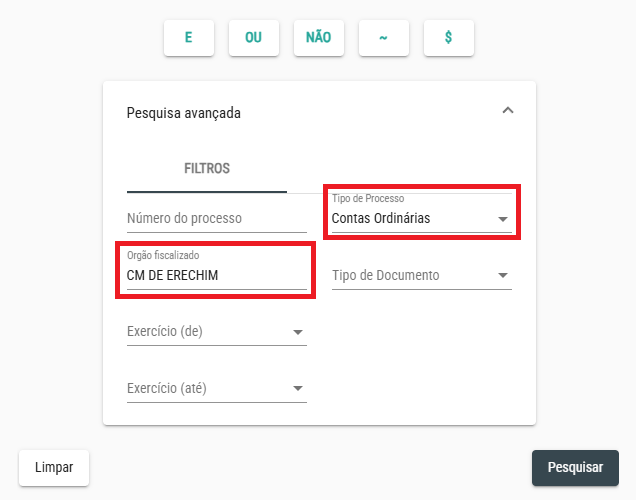Click the Pesquisar button
Viewport: 636px width, 500px height.
coord(575,468)
